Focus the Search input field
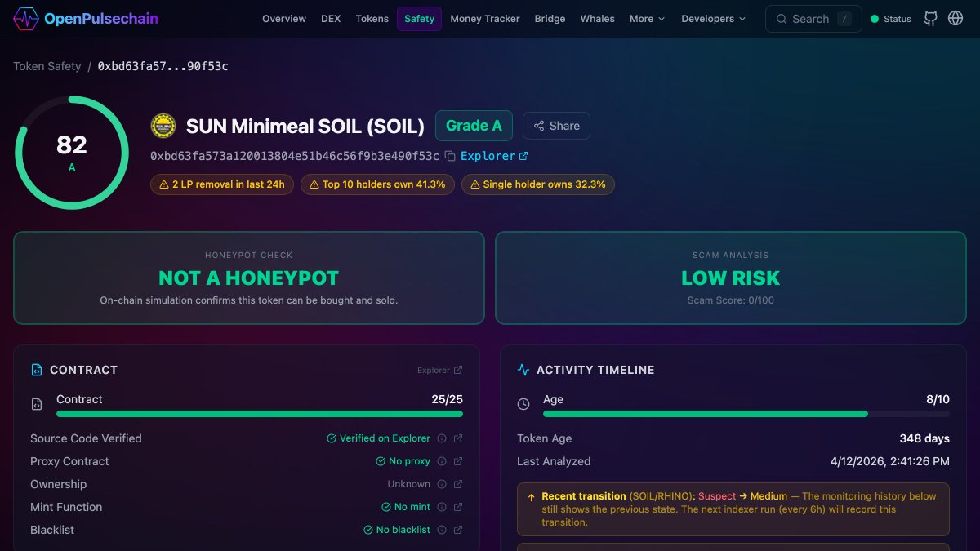The width and height of the screenshot is (980, 551). coord(813,19)
